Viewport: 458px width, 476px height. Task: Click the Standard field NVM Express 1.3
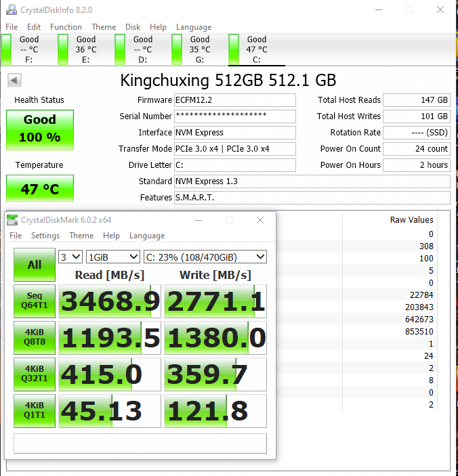[x=312, y=181]
